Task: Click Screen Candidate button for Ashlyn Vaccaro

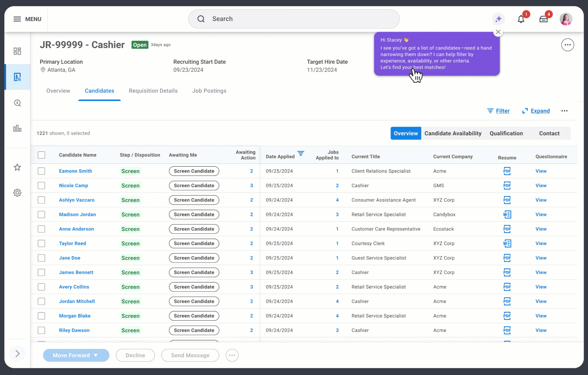Action: tap(194, 200)
